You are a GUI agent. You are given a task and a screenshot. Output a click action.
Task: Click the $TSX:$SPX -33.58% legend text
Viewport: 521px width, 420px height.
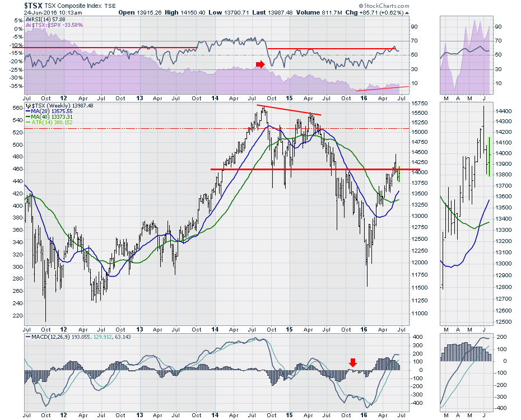(57, 25)
